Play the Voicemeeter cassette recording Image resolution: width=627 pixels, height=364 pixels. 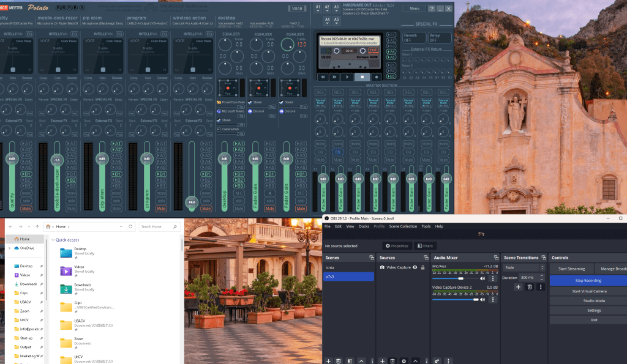pos(347,76)
